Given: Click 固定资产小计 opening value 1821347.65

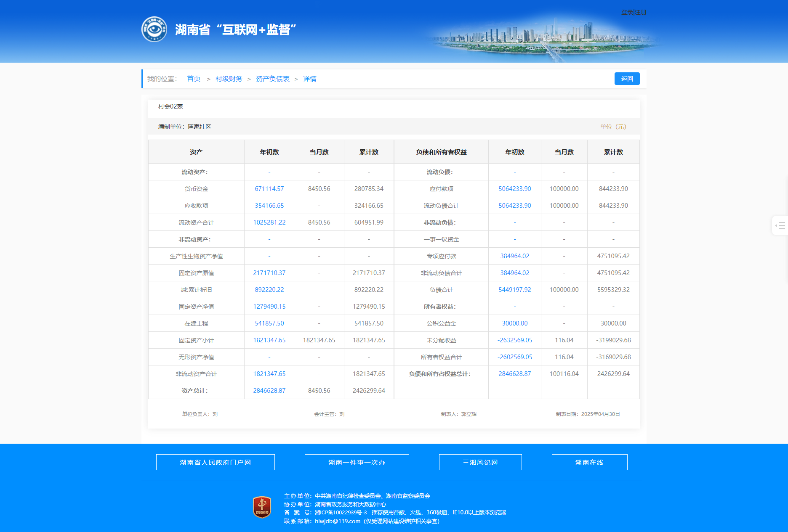Looking at the screenshot, I should click(x=269, y=340).
